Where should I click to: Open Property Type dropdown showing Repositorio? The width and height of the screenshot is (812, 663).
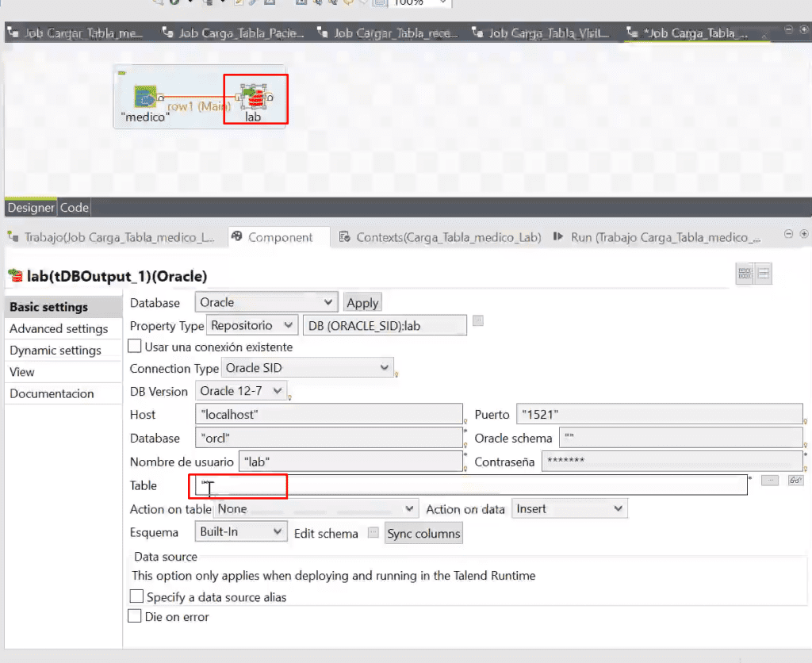tap(252, 325)
